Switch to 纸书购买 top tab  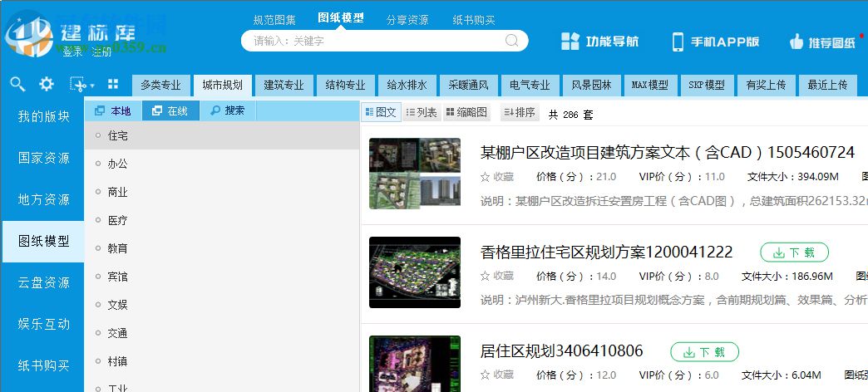474,21
